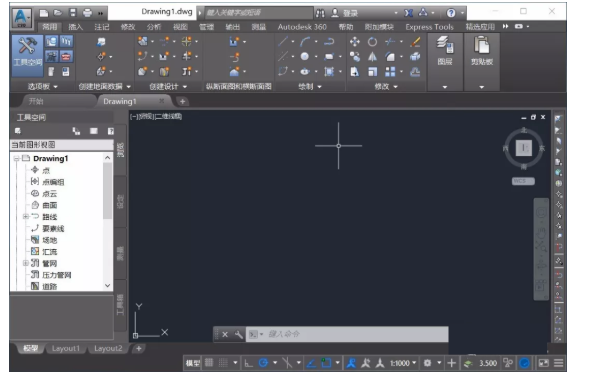Open the workspace switching gear icon

click(427, 363)
